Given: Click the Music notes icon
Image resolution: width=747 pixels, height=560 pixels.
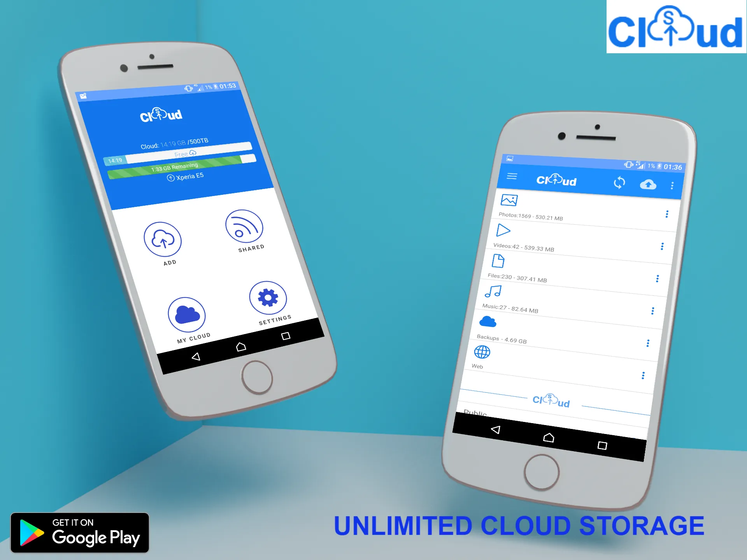Looking at the screenshot, I should pyautogui.click(x=493, y=292).
